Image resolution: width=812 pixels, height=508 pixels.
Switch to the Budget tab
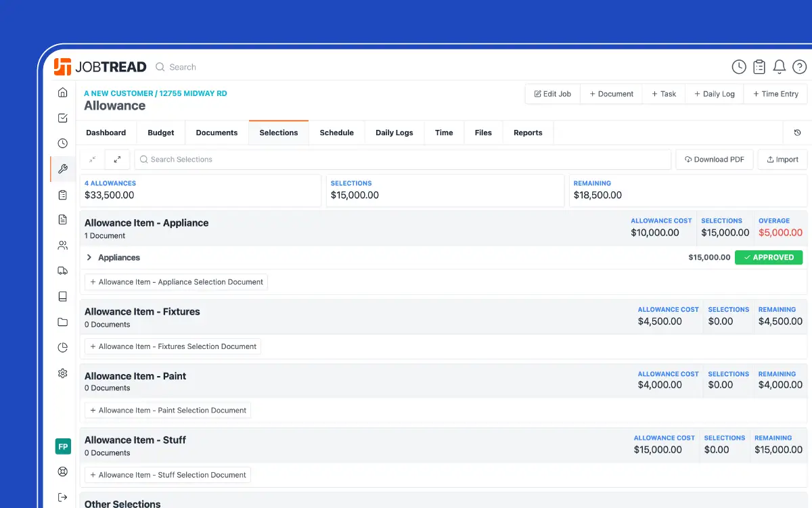point(160,133)
